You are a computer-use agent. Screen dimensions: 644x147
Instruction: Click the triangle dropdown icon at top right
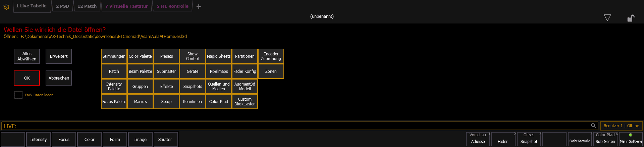[x=607, y=18]
